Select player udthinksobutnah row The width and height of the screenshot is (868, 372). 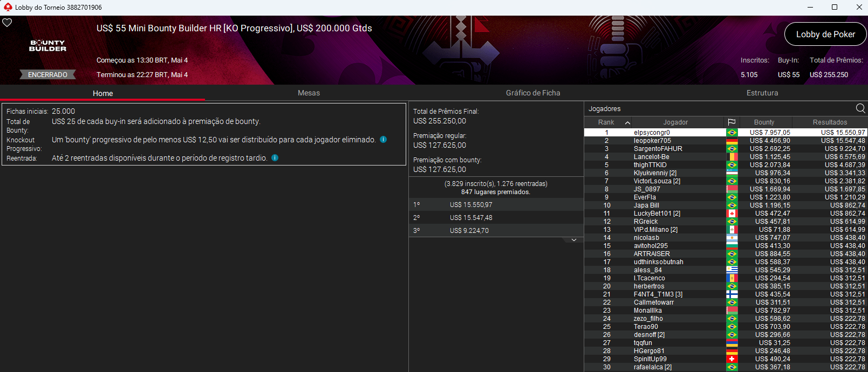[x=726, y=262]
